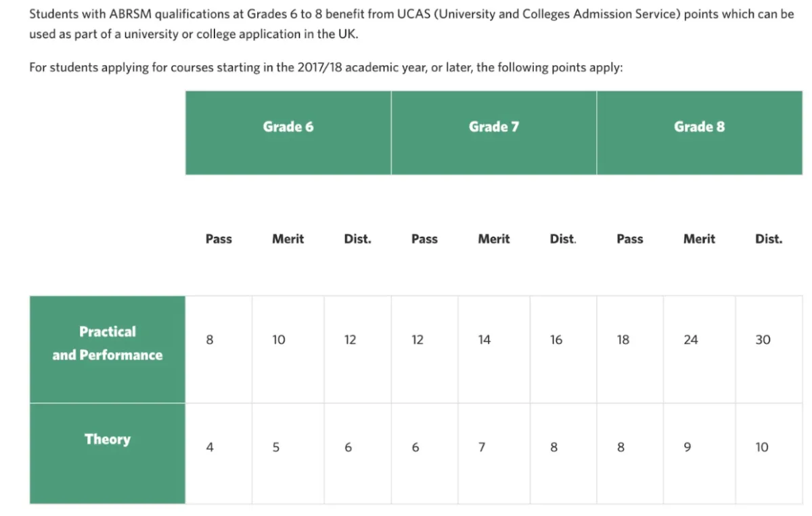Click the Pass label under Grade 6

pyautogui.click(x=219, y=239)
